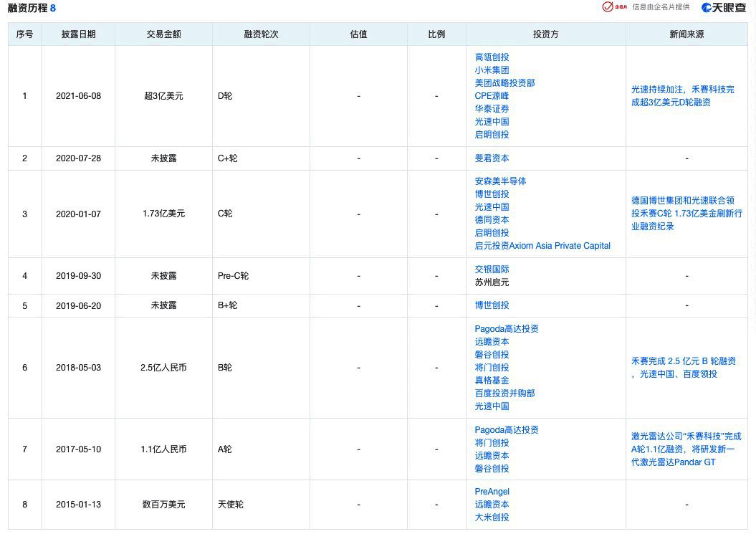Screen dimensions: 756x534
Task: Open 远瞻资本 in the B轮 row
Action: [492, 342]
